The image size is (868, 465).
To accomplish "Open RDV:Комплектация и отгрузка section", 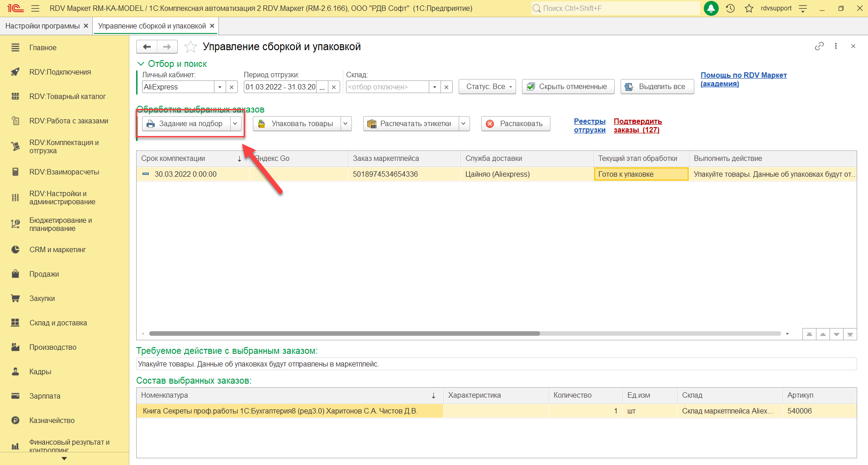I will [64, 146].
